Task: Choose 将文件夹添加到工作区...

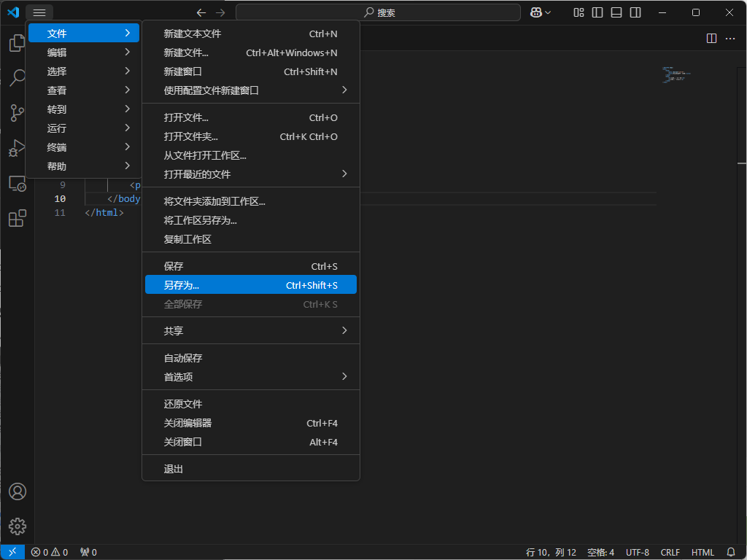Action: pos(251,201)
